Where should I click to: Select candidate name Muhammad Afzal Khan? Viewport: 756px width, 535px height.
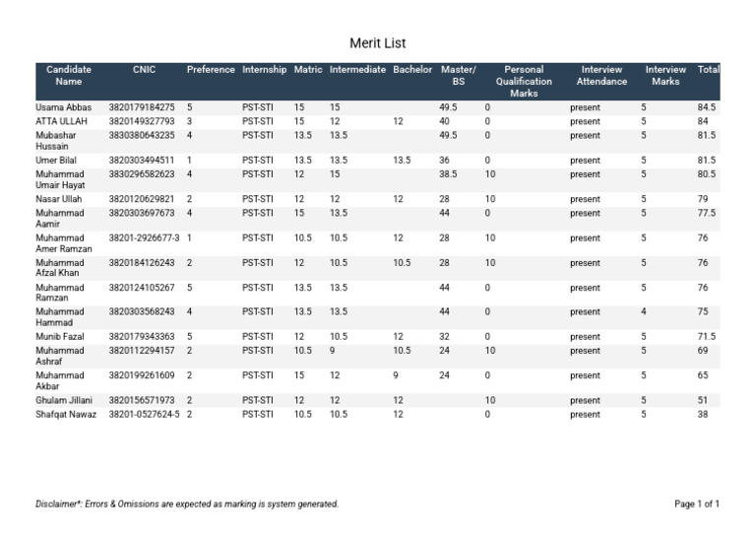tap(59, 268)
